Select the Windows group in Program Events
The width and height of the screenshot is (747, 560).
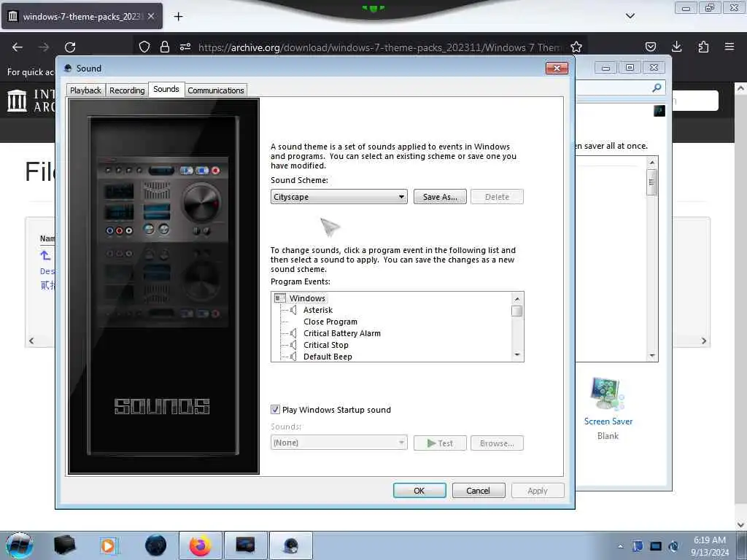(307, 298)
